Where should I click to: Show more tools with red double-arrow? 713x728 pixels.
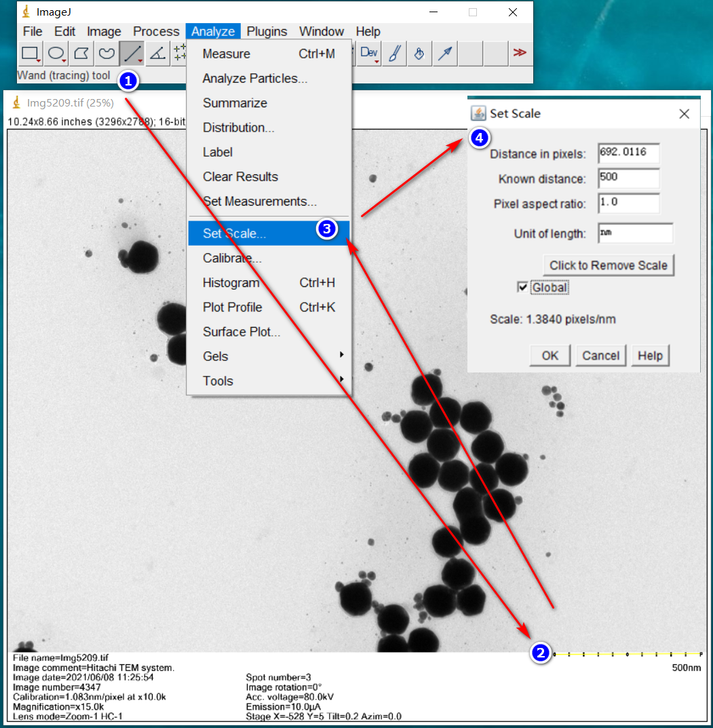tap(520, 54)
